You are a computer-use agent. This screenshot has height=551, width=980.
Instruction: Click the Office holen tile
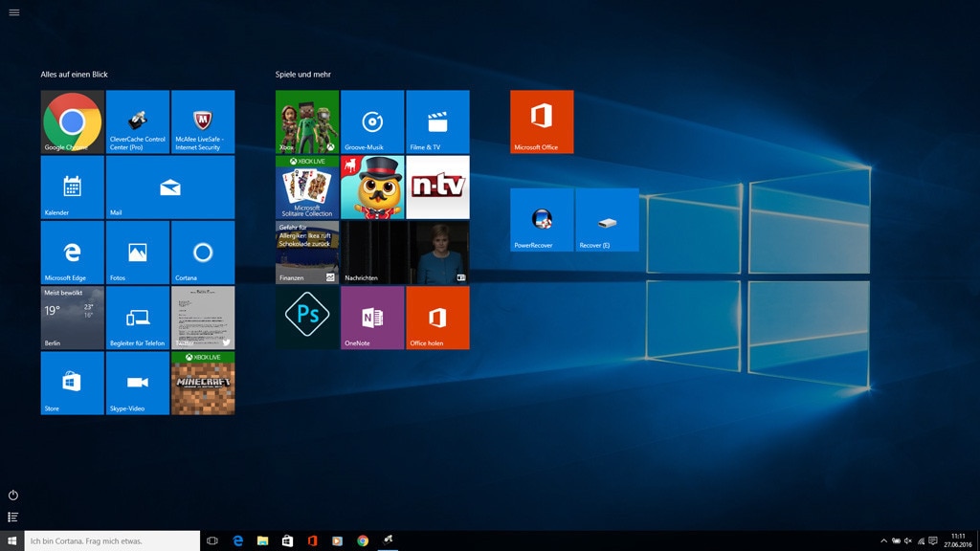click(x=437, y=318)
